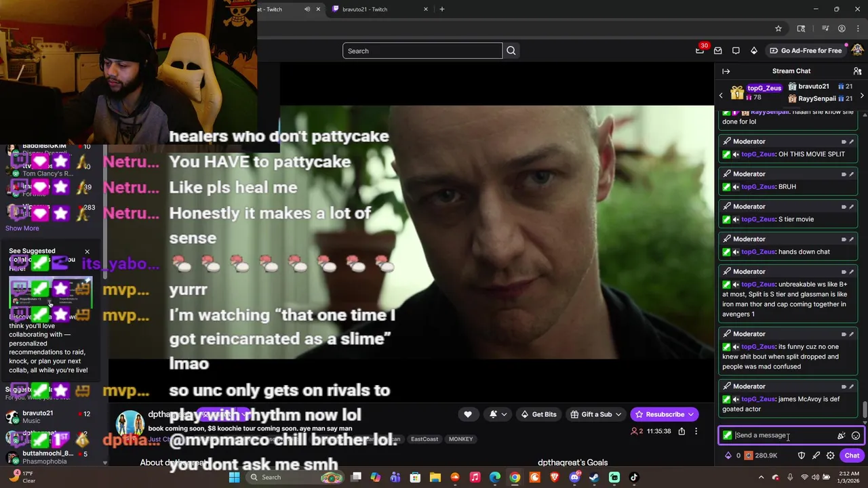Image resolution: width=868 pixels, height=488 pixels.
Task: Open TikTok from the taskbar
Action: [634, 477]
